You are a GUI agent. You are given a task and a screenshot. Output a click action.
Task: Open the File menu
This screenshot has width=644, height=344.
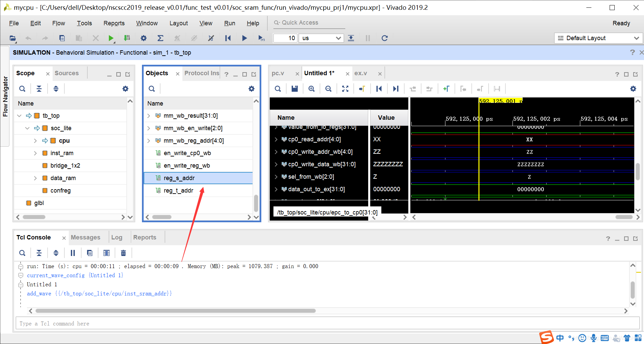(14, 23)
